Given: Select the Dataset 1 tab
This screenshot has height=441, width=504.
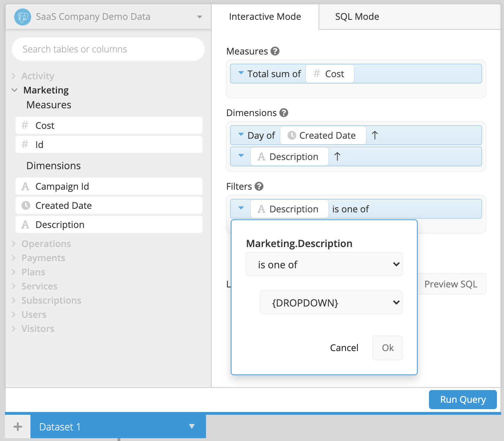Looking at the screenshot, I should 118,426.
